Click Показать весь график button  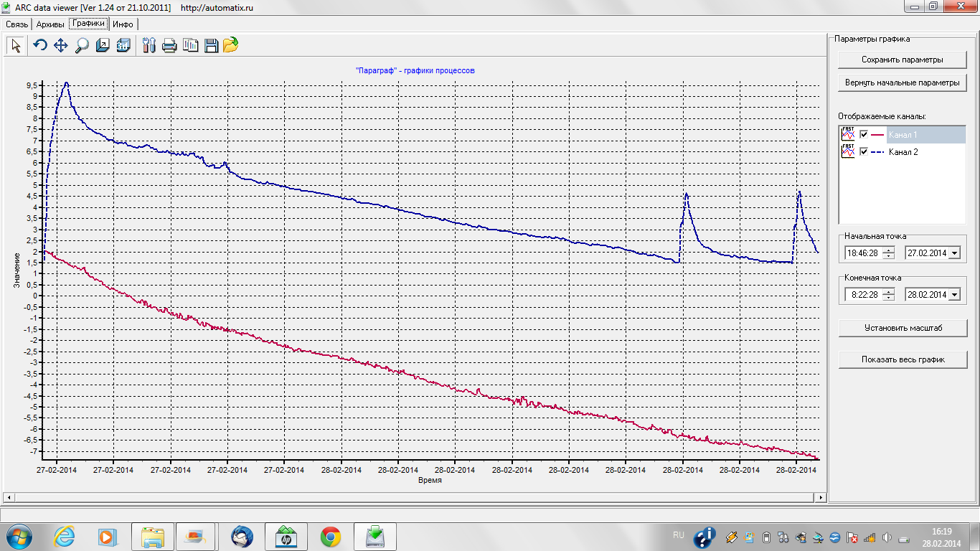(903, 359)
